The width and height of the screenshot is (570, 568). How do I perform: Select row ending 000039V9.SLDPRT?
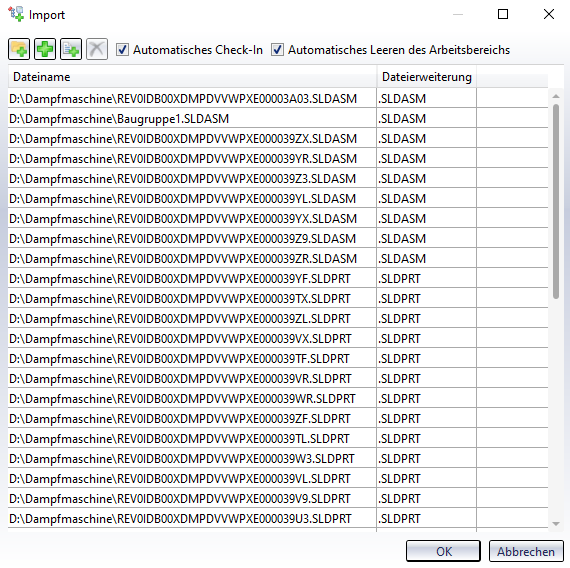point(278,499)
